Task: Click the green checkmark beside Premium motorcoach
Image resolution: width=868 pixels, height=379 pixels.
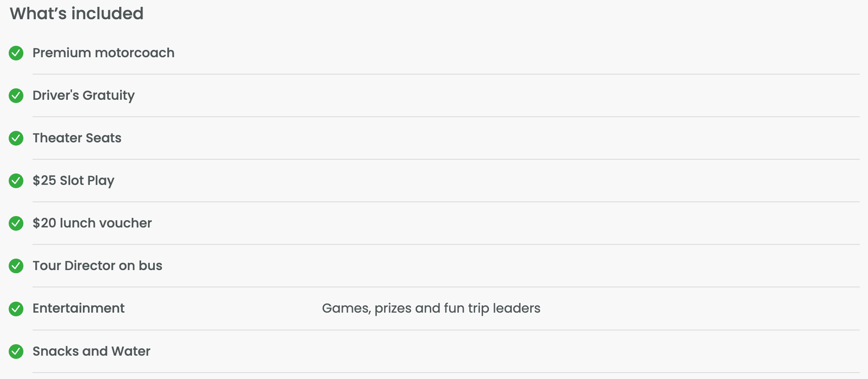Action: (x=16, y=53)
